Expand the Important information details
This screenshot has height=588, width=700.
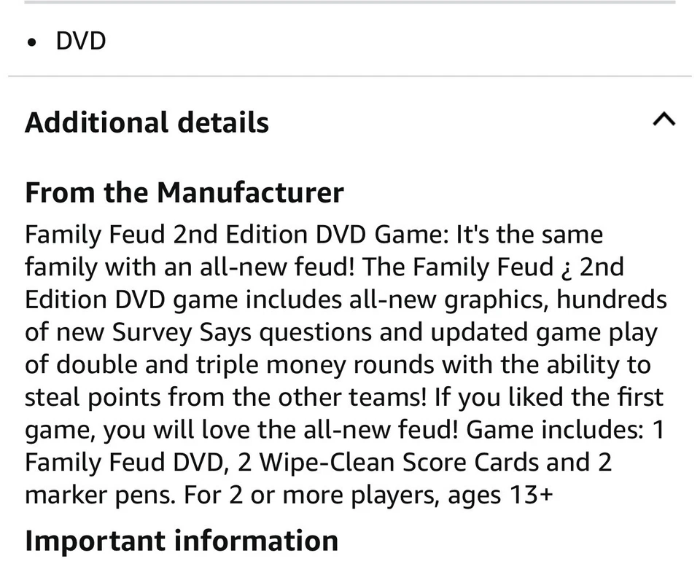coord(182,541)
